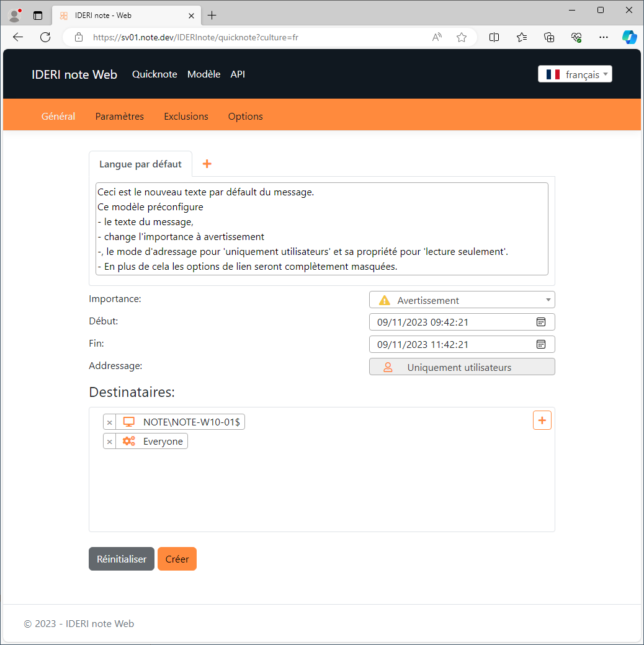Screen dimensions: 644x645
Task: Open calendar picker for Début
Action: coord(541,322)
